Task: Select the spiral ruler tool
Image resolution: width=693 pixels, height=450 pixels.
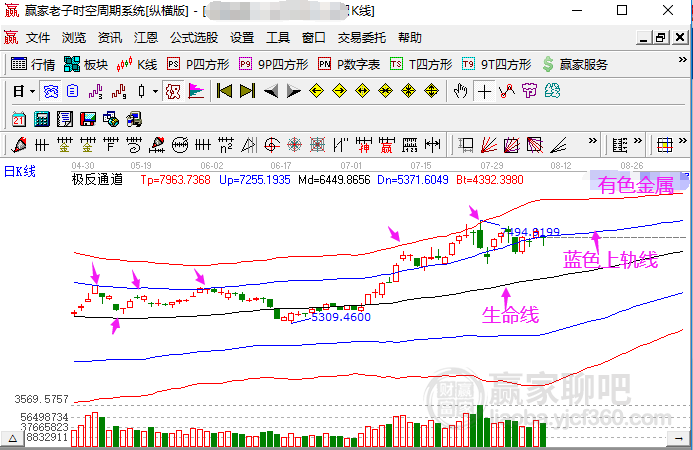Action: (x=133, y=145)
